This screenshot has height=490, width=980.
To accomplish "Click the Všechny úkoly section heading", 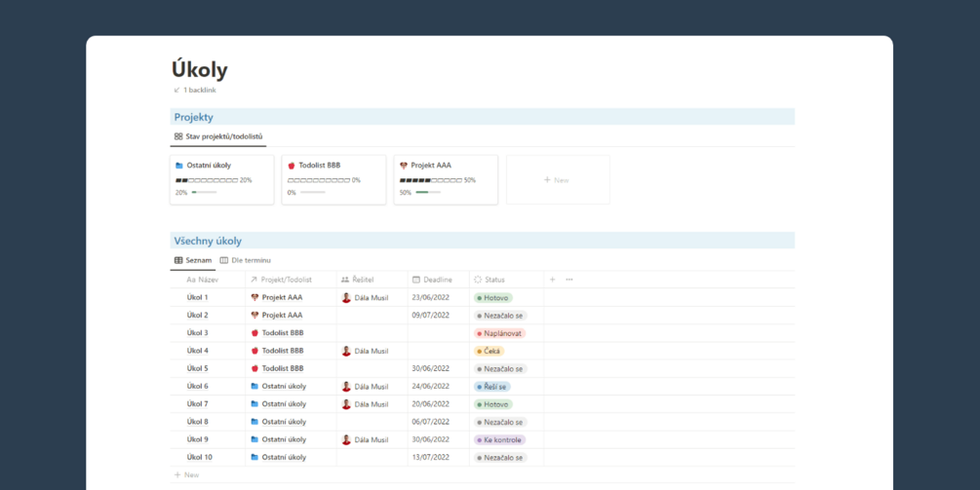I will pyautogui.click(x=208, y=241).
